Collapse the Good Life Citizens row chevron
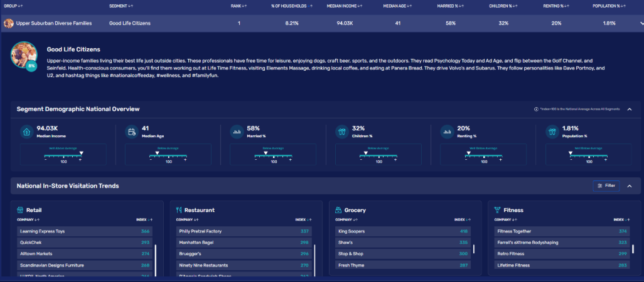644x282 pixels. [641, 24]
